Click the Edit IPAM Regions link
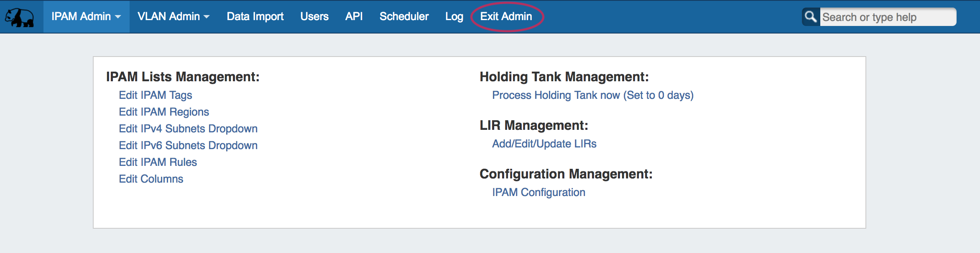This screenshot has height=253, width=980. [164, 112]
